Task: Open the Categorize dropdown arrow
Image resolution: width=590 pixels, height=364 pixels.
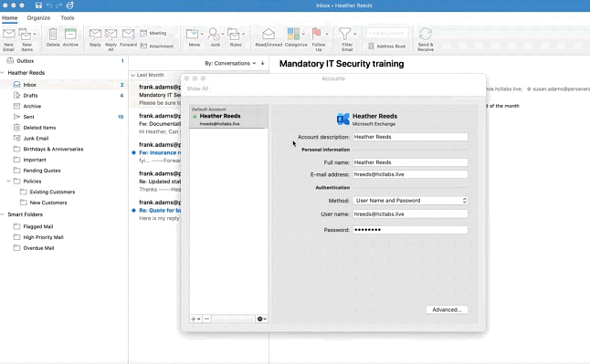Action: tap(303, 34)
